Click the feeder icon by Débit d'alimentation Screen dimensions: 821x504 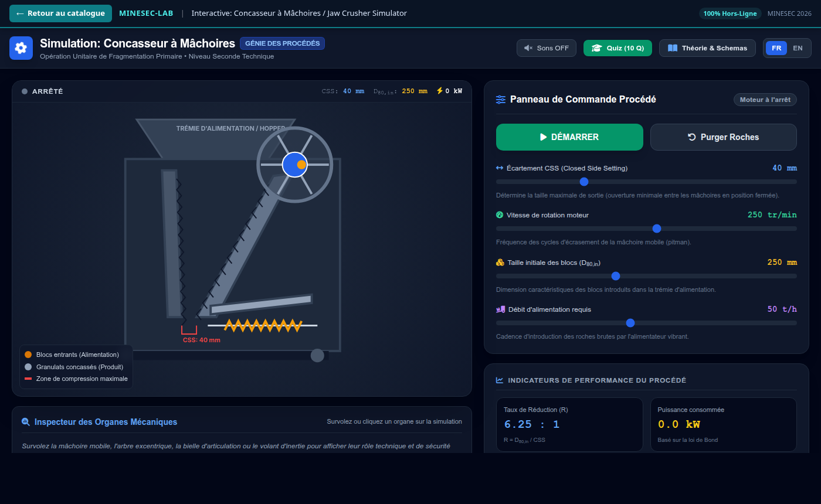click(500, 309)
